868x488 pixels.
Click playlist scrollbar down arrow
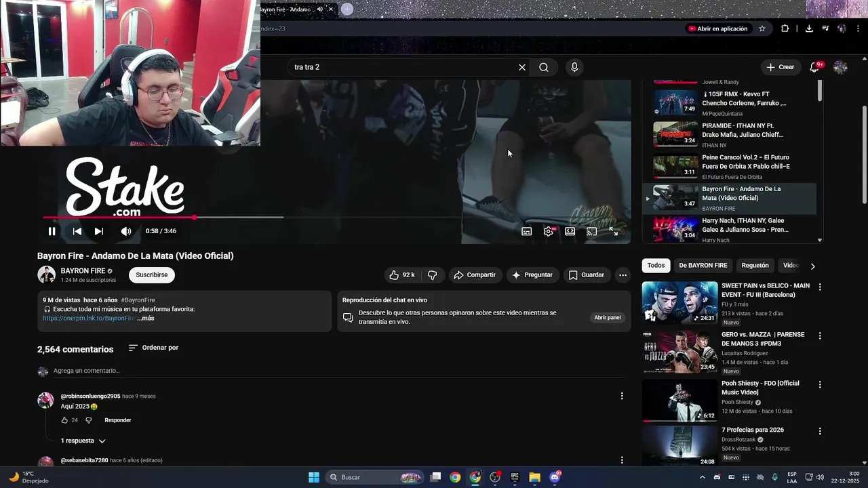(820, 240)
